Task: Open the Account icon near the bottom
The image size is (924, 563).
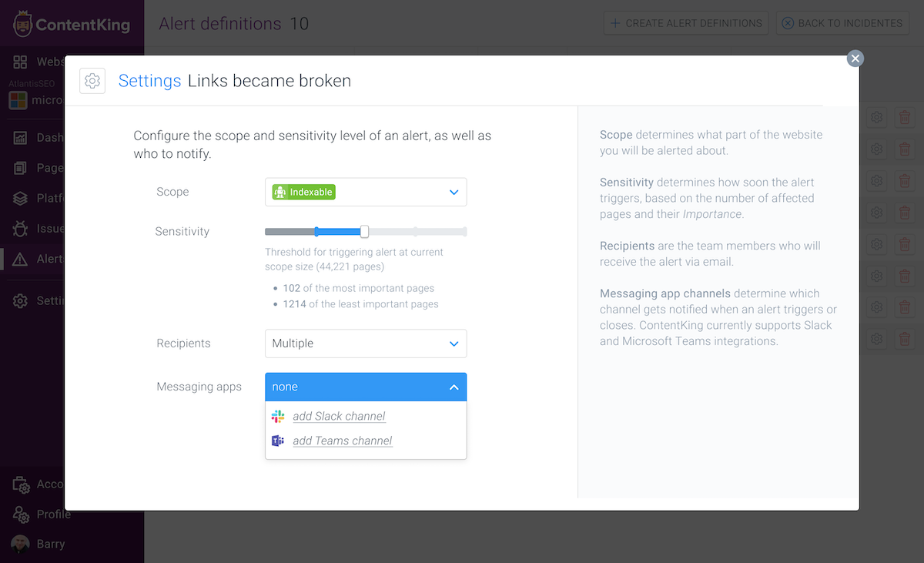Action: [21, 484]
